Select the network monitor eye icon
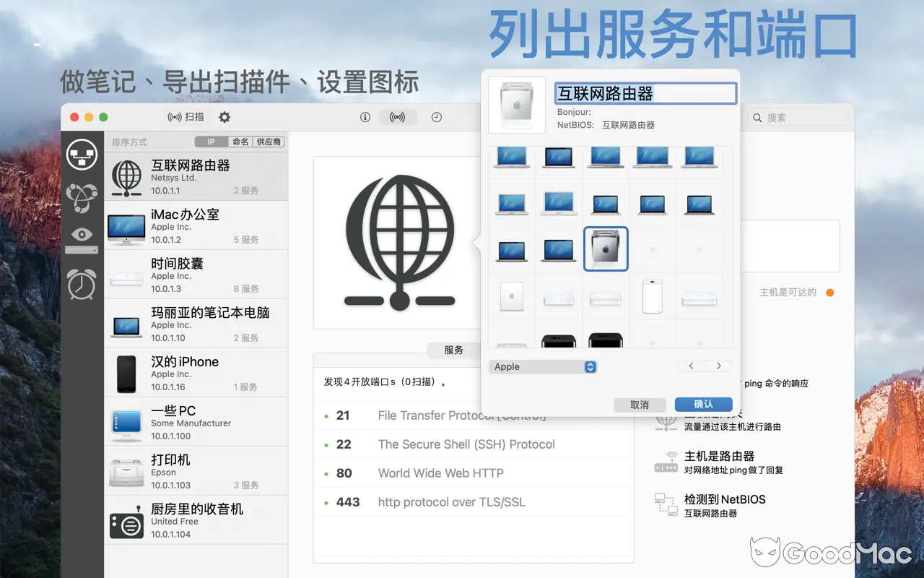924x578 pixels. [82, 233]
